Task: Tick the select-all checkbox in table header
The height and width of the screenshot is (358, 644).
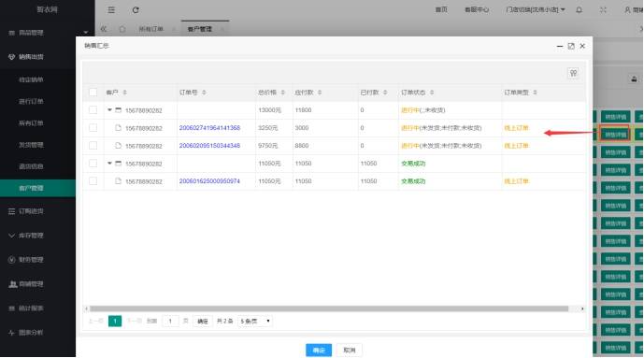Action: coord(93,93)
